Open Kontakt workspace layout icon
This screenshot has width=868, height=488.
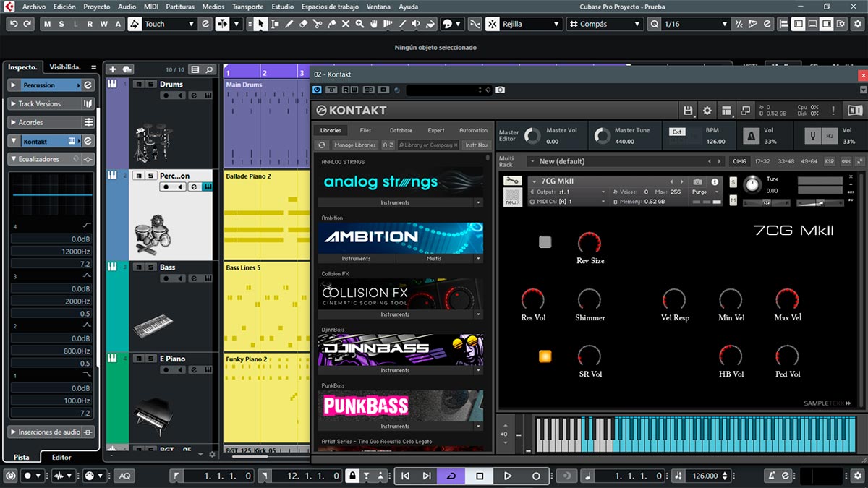(x=726, y=111)
